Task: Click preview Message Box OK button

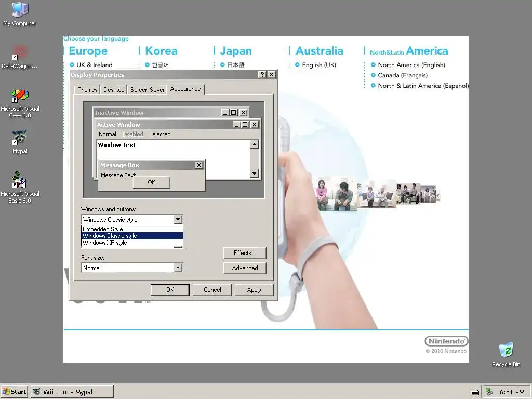Action: click(x=151, y=182)
